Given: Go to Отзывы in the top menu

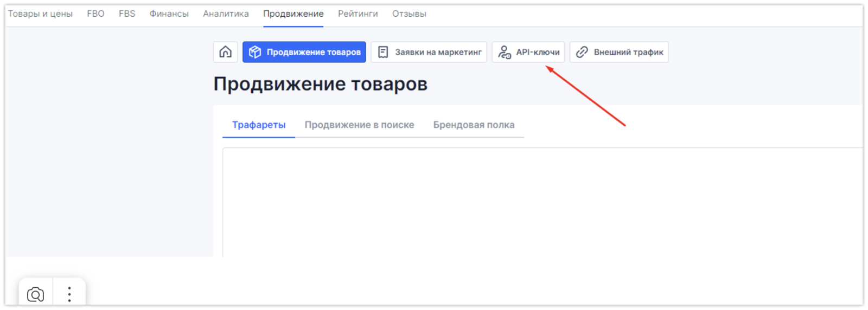Looking at the screenshot, I should pos(409,14).
